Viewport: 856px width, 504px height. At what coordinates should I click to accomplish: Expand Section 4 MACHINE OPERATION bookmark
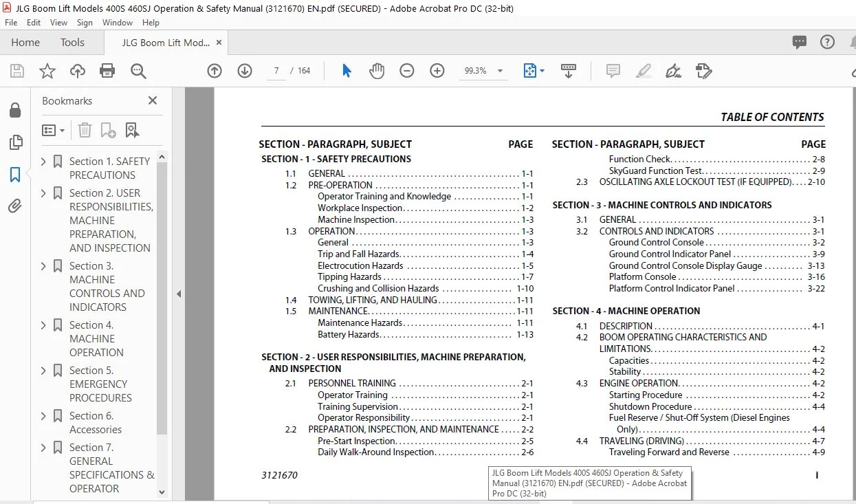[44, 325]
